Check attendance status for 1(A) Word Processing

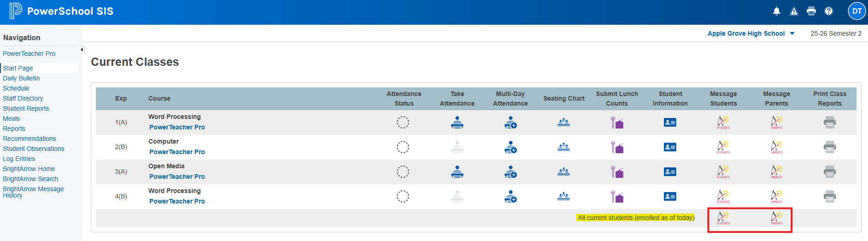tap(403, 123)
